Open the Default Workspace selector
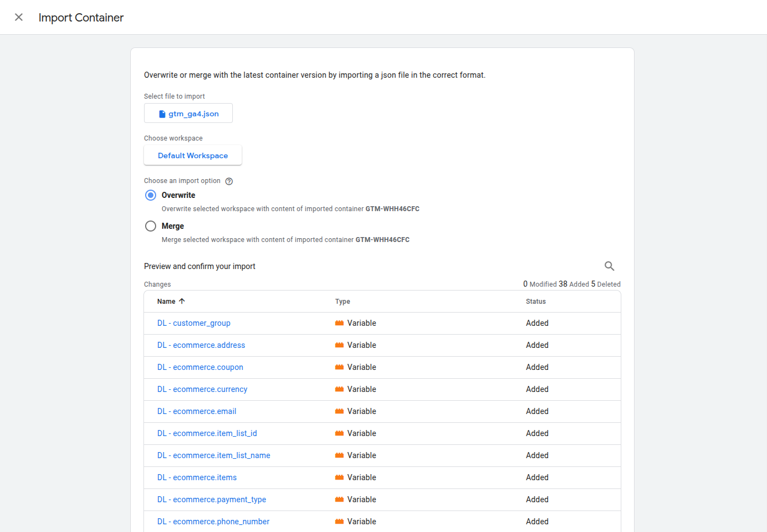 (x=193, y=155)
